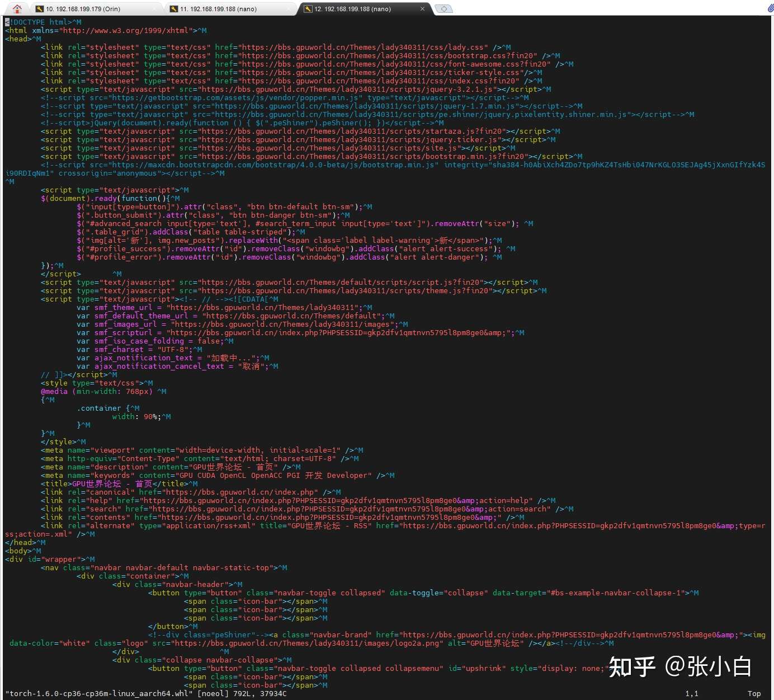Click the 'var smf_scripturl' line

(300, 332)
